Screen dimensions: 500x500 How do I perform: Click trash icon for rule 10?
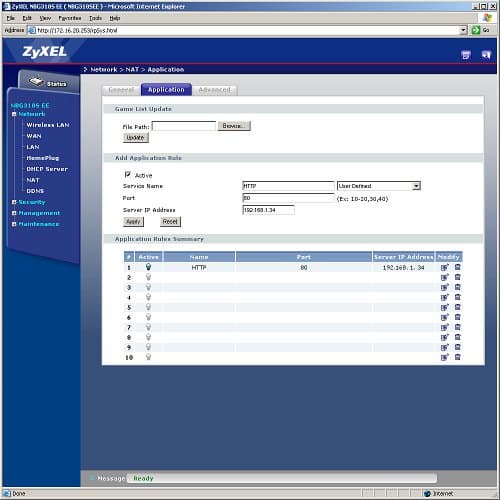(458, 357)
